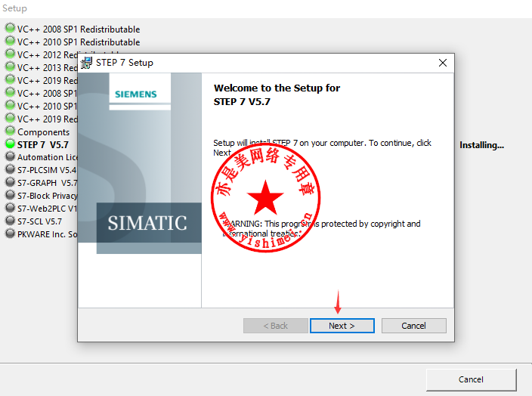The width and height of the screenshot is (532, 396).
Task: Select the Components list entry
Action: [43, 132]
